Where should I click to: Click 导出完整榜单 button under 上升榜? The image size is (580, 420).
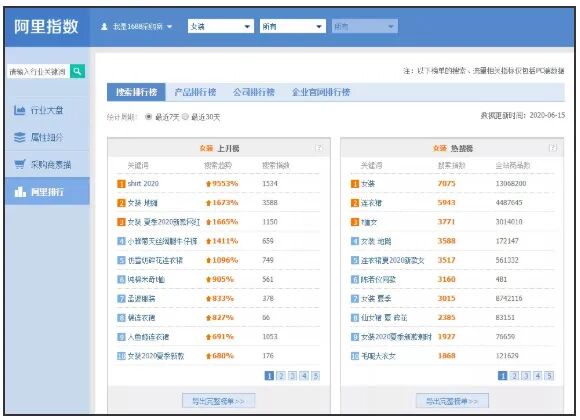click(219, 401)
